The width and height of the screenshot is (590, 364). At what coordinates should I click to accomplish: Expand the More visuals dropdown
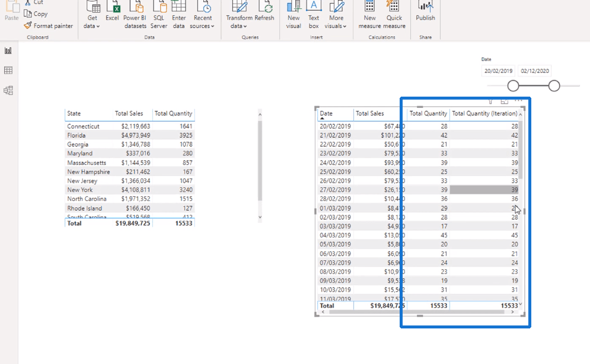coord(336,15)
